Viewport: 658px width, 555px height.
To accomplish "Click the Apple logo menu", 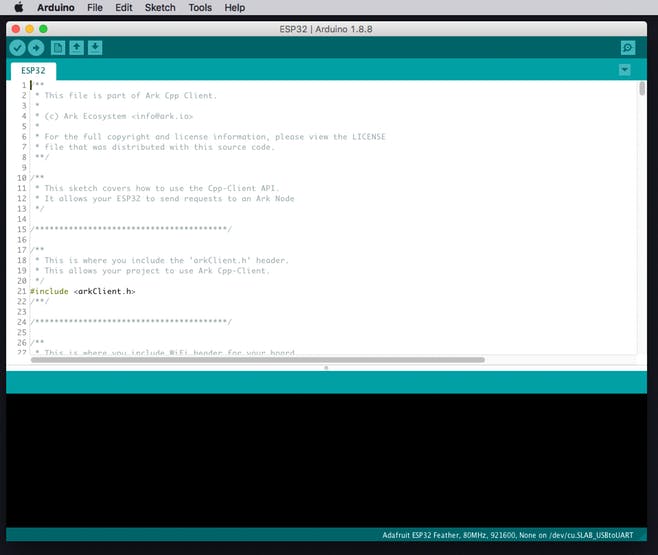I will [17, 7].
